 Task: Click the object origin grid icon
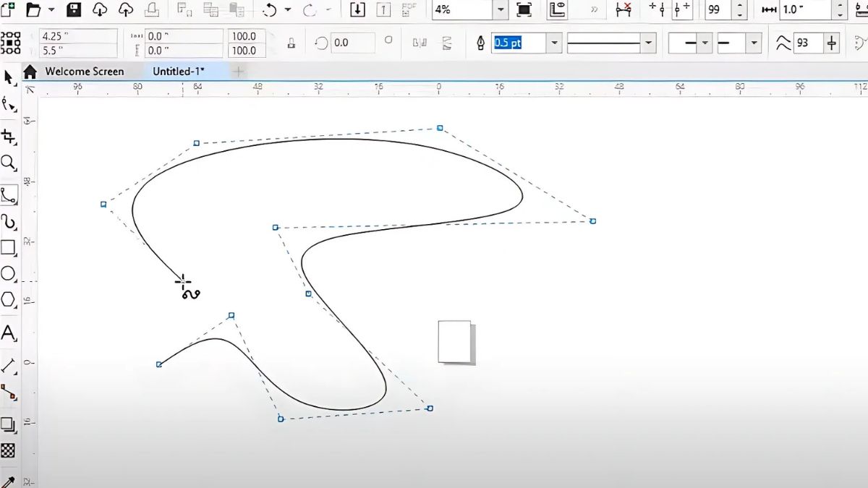coord(11,43)
